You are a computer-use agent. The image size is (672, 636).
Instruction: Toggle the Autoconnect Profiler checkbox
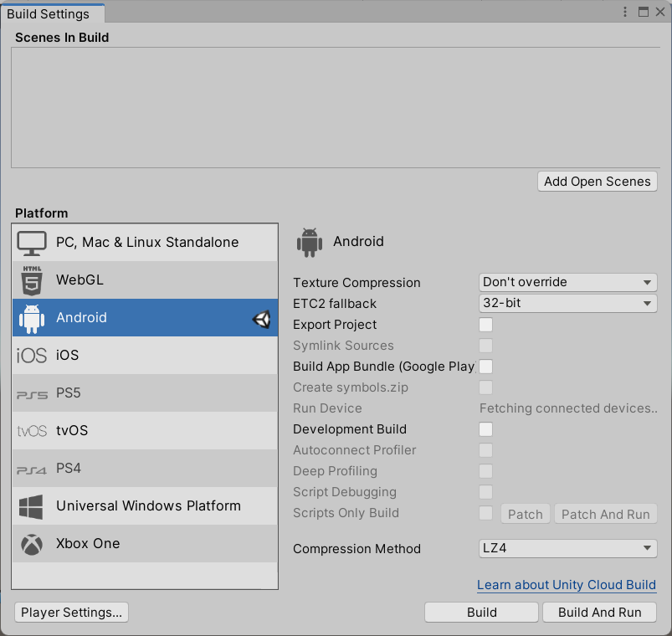(x=485, y=450)
